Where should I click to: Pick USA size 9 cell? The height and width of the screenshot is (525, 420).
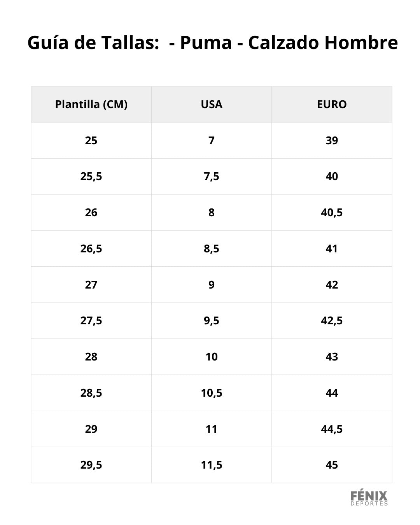tap(212, 285)
